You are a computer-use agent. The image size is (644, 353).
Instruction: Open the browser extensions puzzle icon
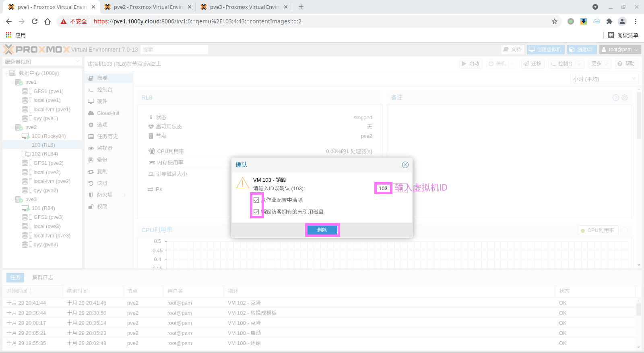(609, 21)
